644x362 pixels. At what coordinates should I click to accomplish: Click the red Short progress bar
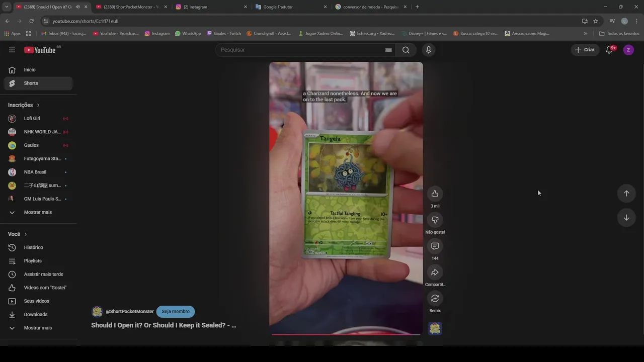click(346, 334)
